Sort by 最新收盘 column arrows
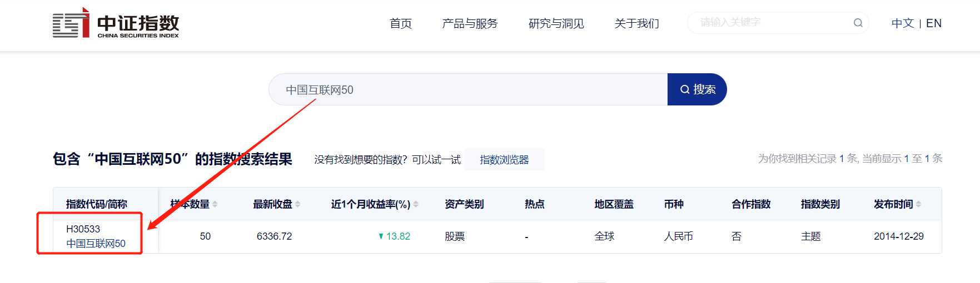 pos(298,204)
